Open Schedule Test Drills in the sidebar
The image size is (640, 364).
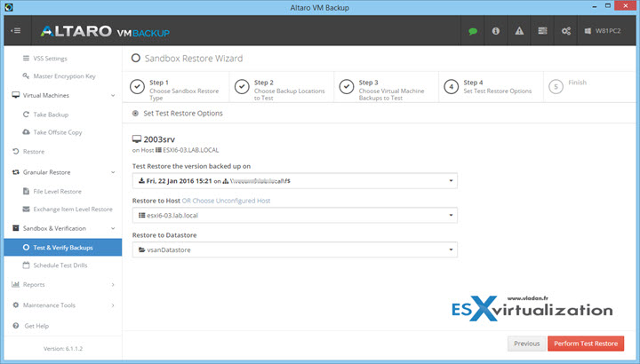pyautogui.click(x=60, y=265)
